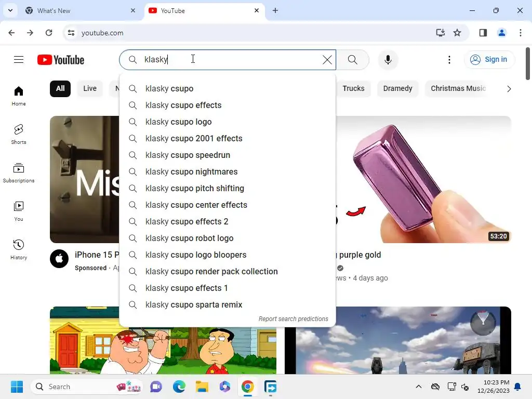Click Report search predictions link
The width and height of the screenshot is (532, 399).
tap(293, 319)
